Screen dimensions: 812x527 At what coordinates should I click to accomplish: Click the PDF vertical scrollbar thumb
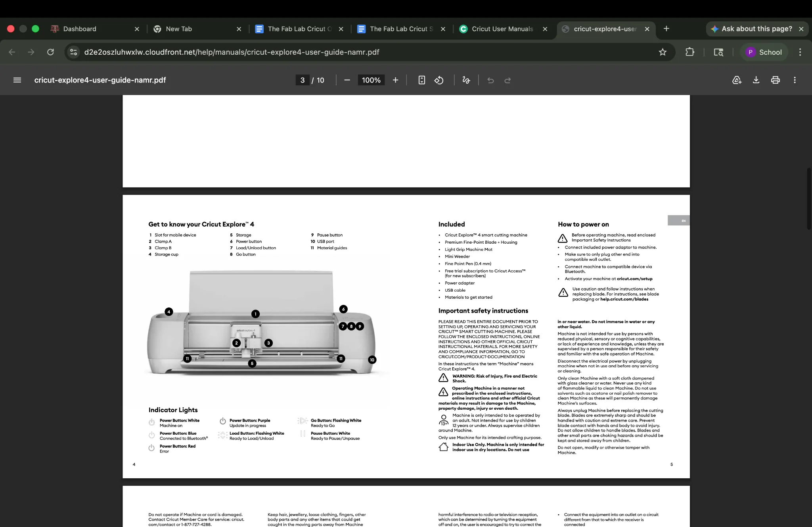click(809, 198)
